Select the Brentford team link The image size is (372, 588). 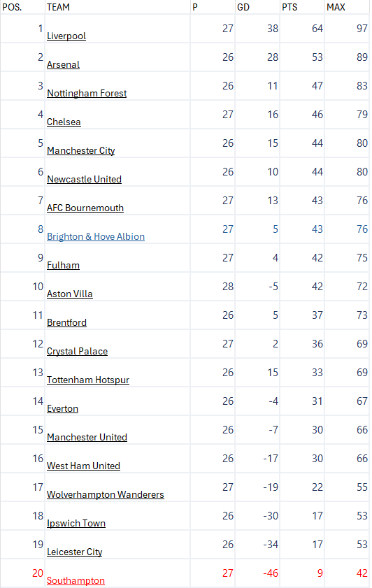(x=66, y=323)
